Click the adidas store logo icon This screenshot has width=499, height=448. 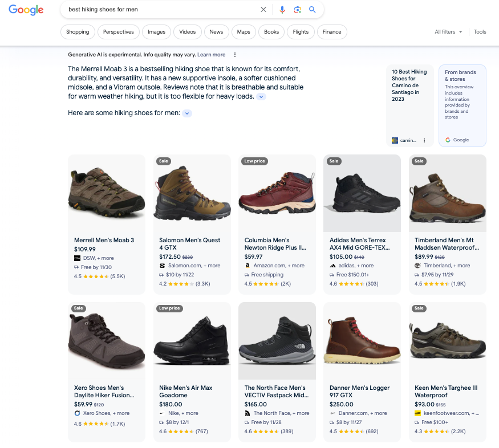[332, 266]
